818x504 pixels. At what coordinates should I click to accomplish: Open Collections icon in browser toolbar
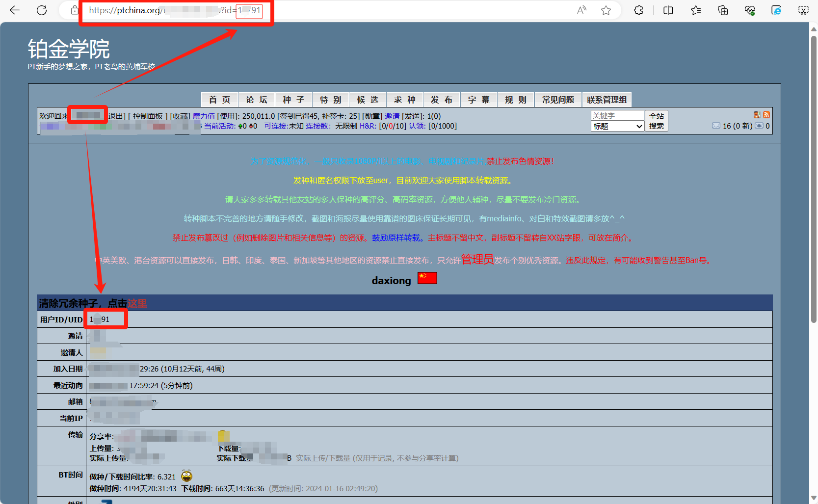[723, 10]
